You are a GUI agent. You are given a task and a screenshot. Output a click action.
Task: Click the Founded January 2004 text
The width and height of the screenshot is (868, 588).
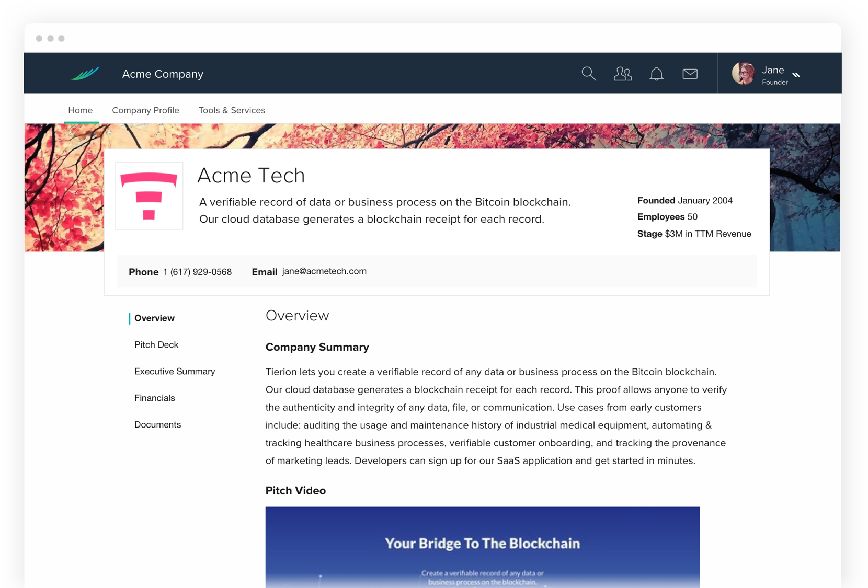[684, 200]
